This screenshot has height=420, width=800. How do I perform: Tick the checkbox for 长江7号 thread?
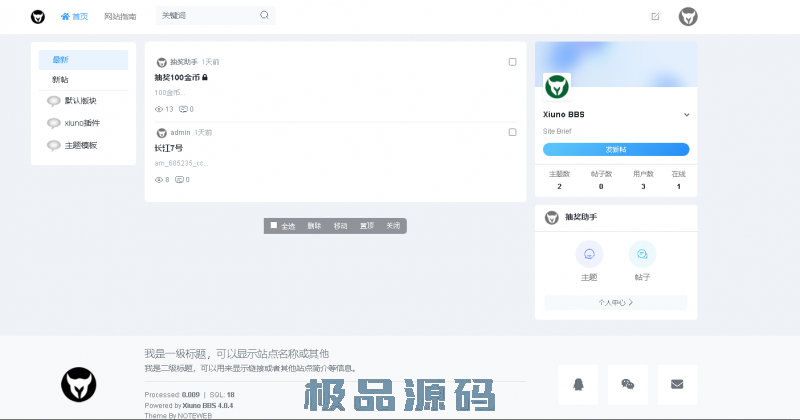point(512,132)
